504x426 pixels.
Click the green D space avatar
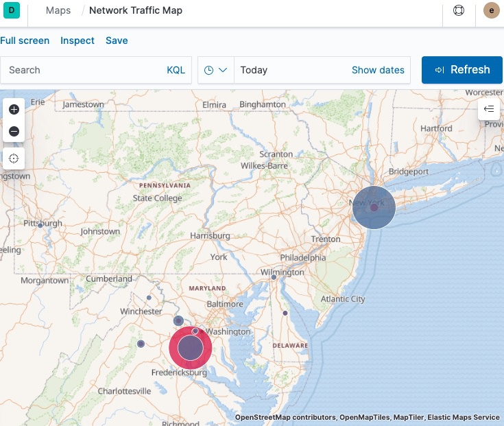[x=12, y=11]
